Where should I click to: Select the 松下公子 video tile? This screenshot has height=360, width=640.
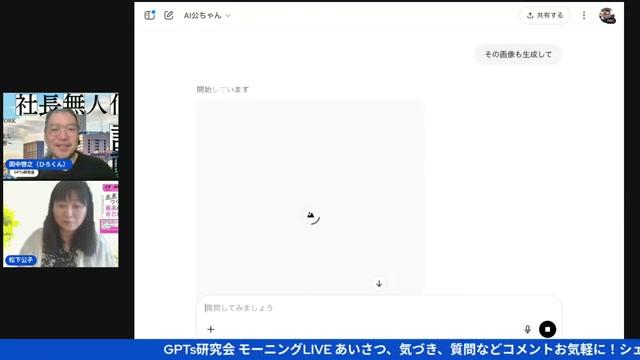(x=61, y=224)
